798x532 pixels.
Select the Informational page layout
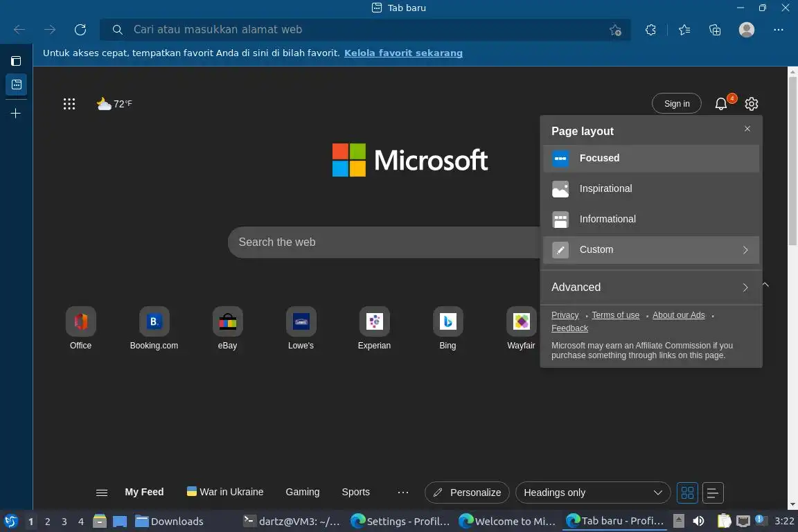point(651,220)
